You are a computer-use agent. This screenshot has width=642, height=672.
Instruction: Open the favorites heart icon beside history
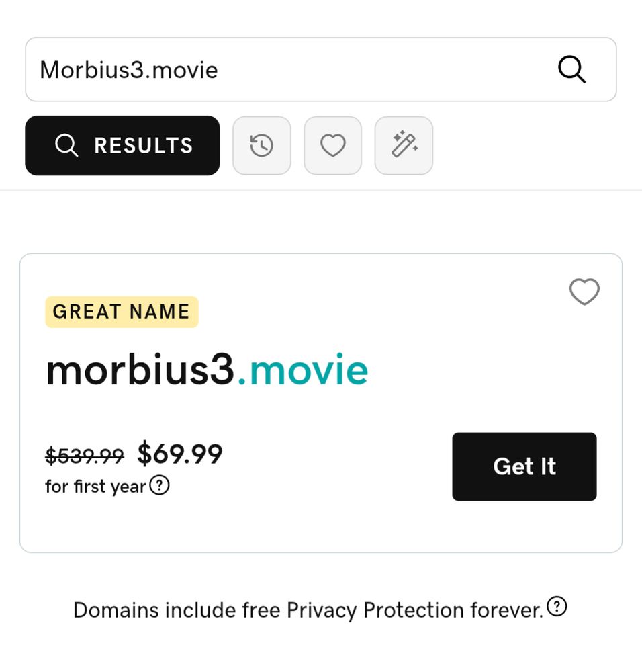coord(332,145)
